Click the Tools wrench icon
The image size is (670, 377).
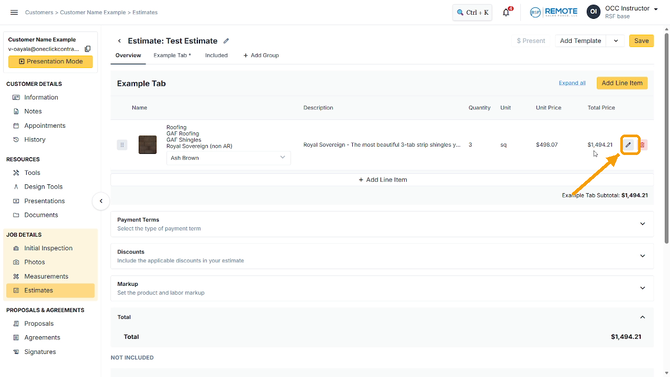click(x=16, y=173)
